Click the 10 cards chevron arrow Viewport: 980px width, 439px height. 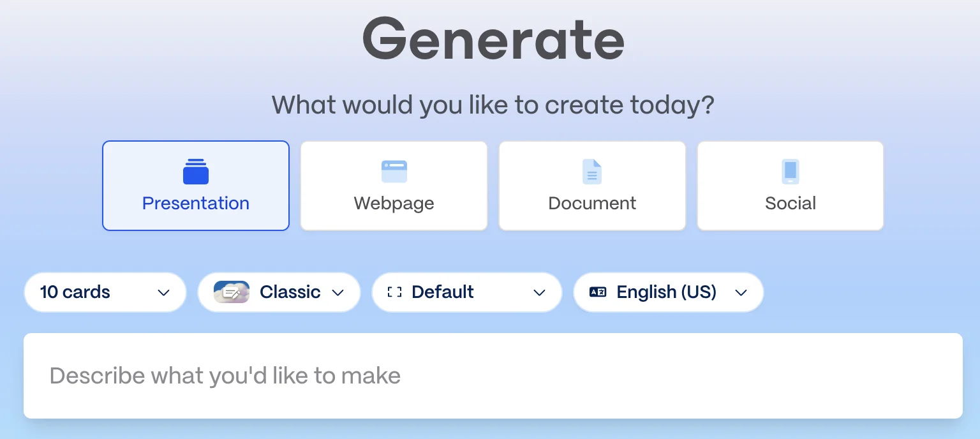point(164,293)
